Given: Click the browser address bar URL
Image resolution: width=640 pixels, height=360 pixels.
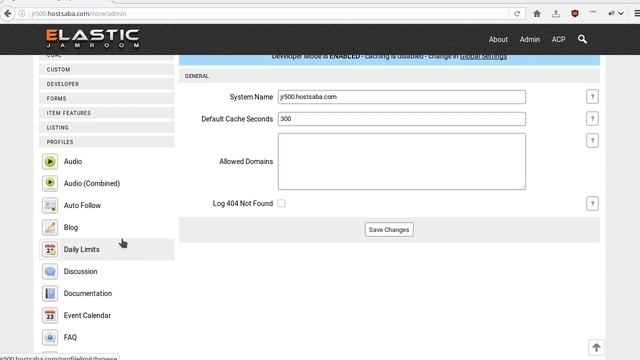Looking at the screenshot, I should 79,13.
